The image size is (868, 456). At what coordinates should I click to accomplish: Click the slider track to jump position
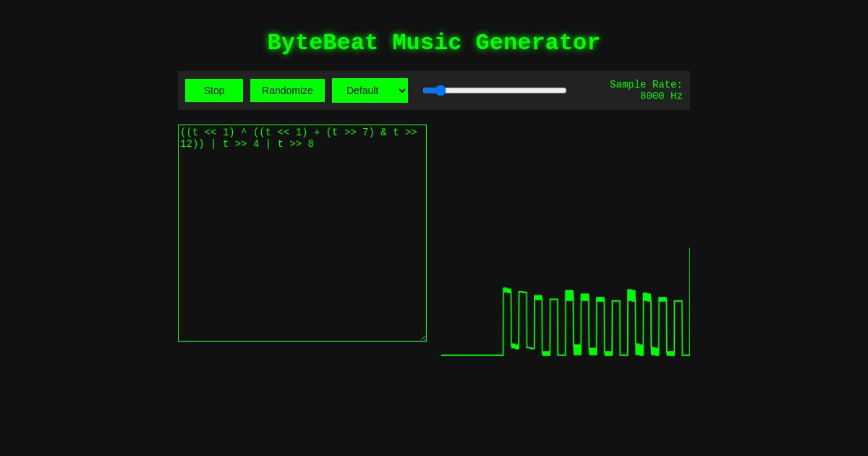pos(506,90)
